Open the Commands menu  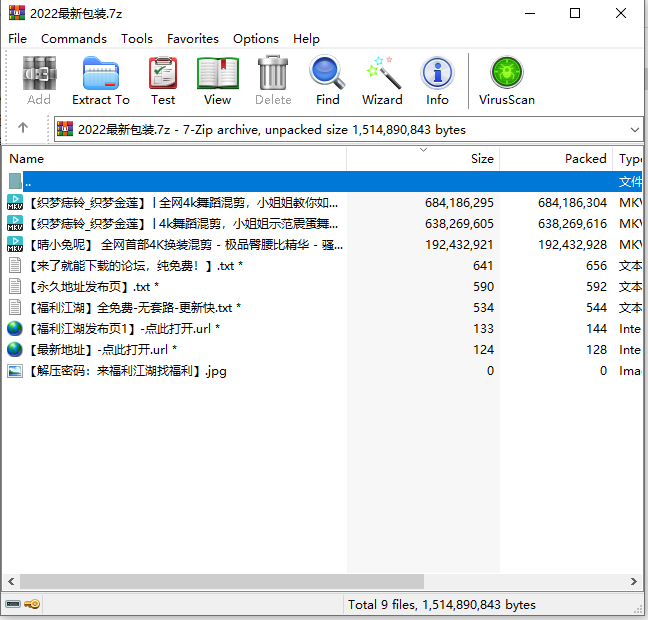pyautogui.click(x=73, y=38)
